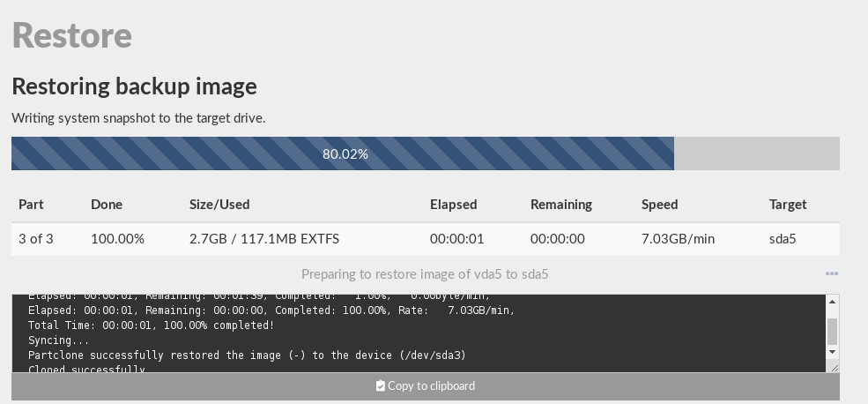The height and width of the screenshot is (404, 868).
Task: Click the 80.02% restore progress bar
Action: click(345, 153)
